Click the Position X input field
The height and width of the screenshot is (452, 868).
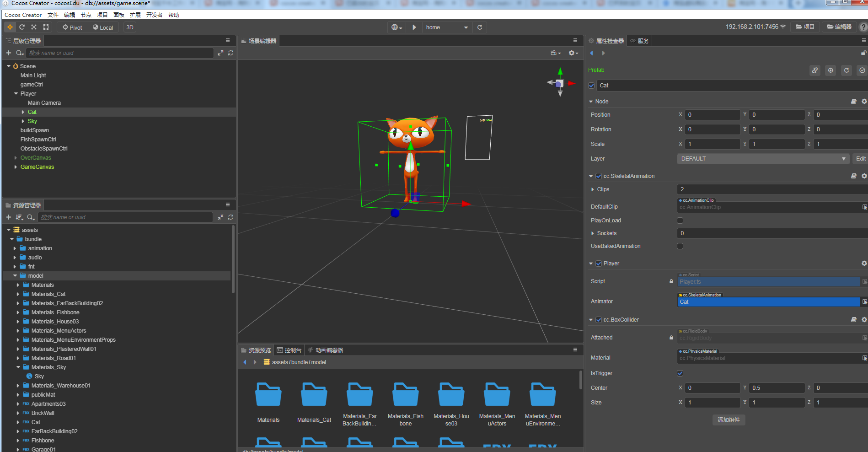(712, 115)
